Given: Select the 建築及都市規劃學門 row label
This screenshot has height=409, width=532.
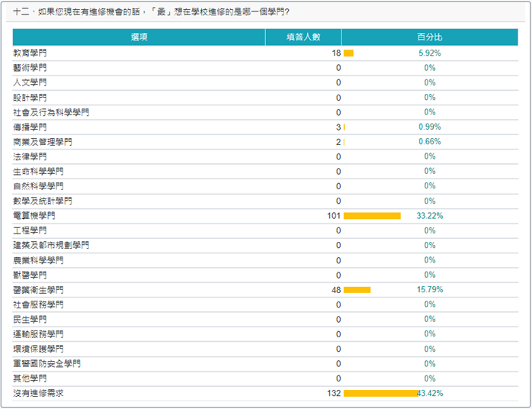Looking at the screenshot, I should point(51,246).
